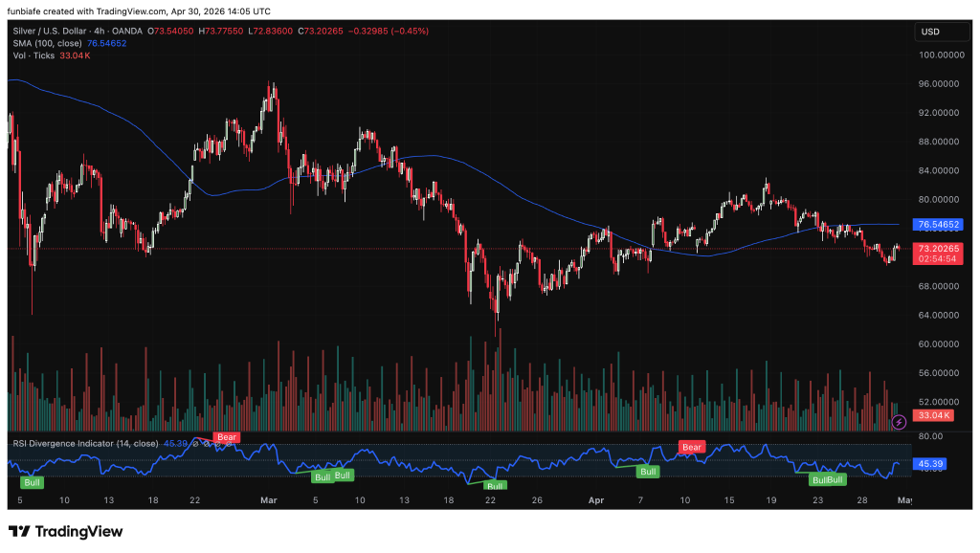Click the Apr label on time axis
This screenshot has height=553, width=980.
coord(594,499)
